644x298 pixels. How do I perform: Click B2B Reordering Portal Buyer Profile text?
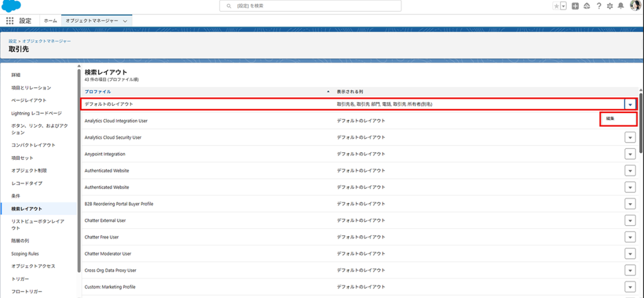point(119,204)
